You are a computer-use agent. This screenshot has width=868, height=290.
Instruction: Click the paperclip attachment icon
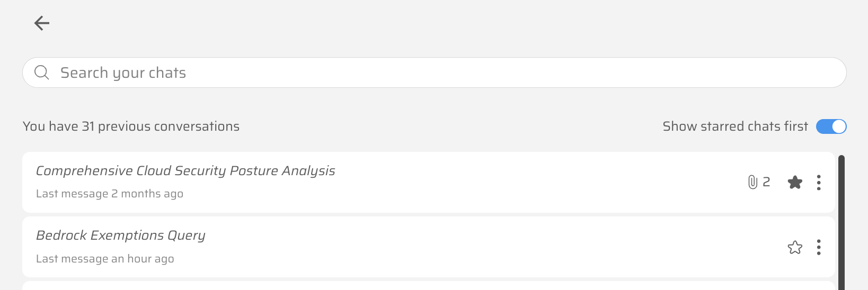[x=752, y=182]
